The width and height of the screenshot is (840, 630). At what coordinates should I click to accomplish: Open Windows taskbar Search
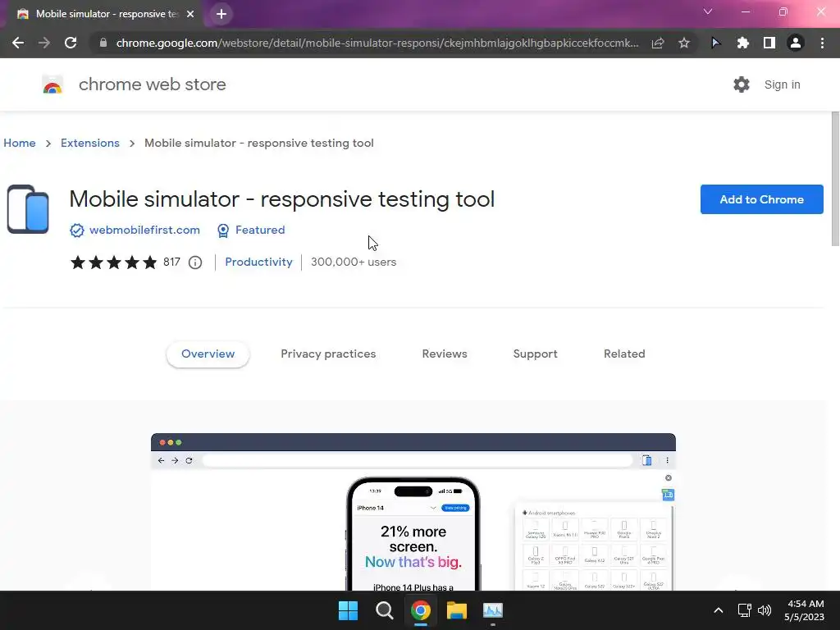[384, 610]
